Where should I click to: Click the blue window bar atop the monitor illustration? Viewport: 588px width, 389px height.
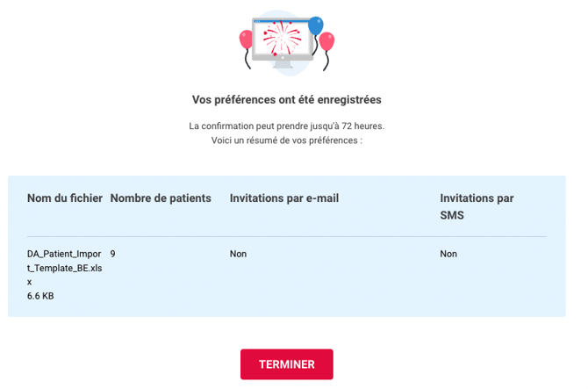[279, 19]
